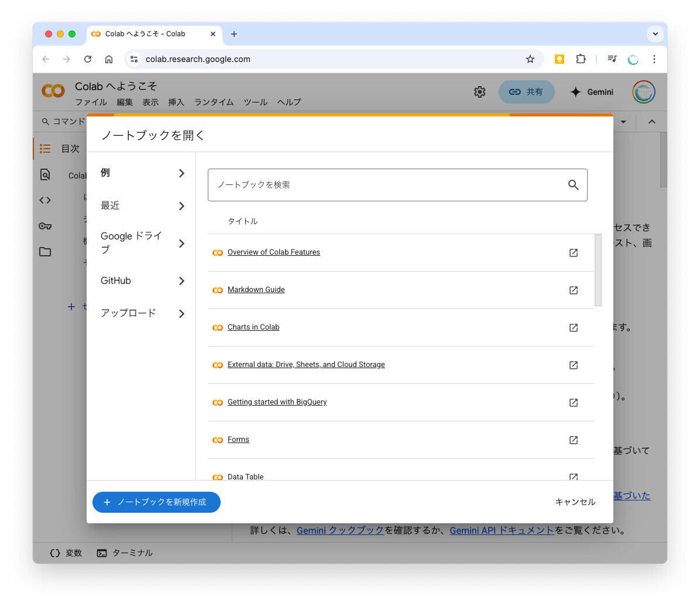
Task: Click ノートブックを新規作成 button
Action: tap(156, 502)
